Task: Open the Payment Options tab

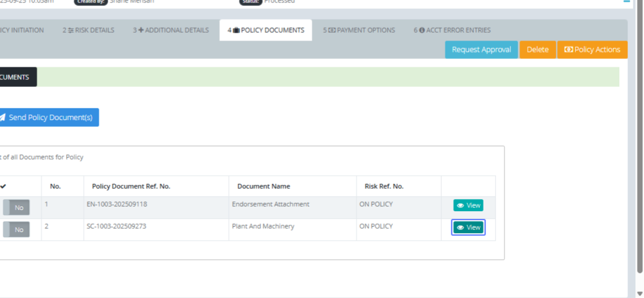Action: pyautogui.click(x=358, y=31)
